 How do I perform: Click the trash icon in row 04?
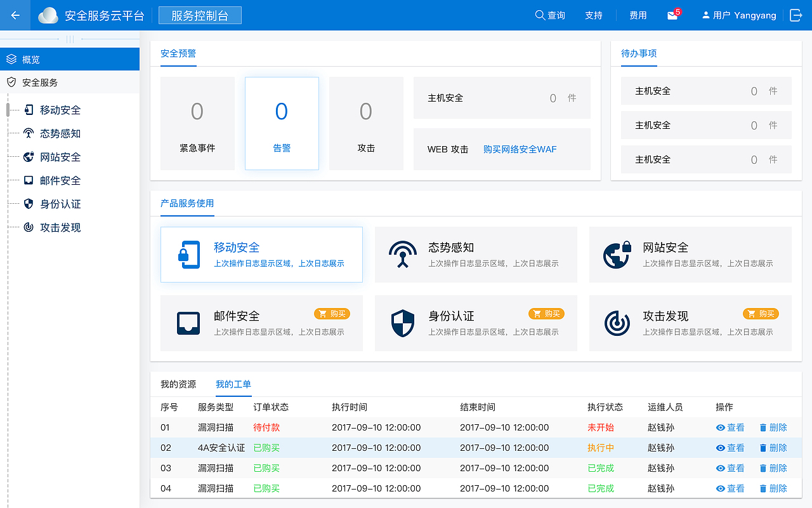[763, 488]
